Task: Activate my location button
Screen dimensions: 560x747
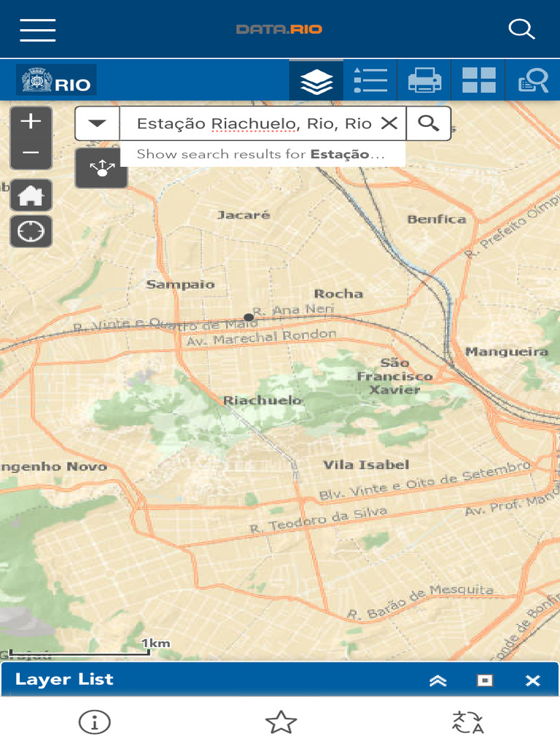Action: pyautogui.click(x=31, y=231)
